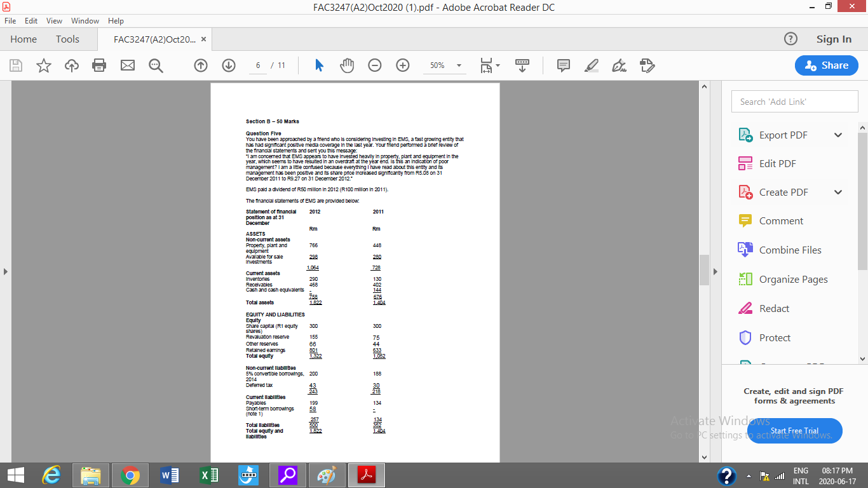Click the Save file icon
This screenshot has height=488, width=868.
tap(15, 65)
